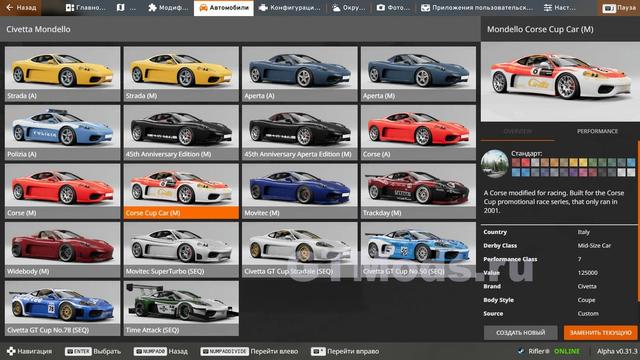Select the Trackday (M) car
The height and width of the screenshot is (360, 640).
(418, 191)
